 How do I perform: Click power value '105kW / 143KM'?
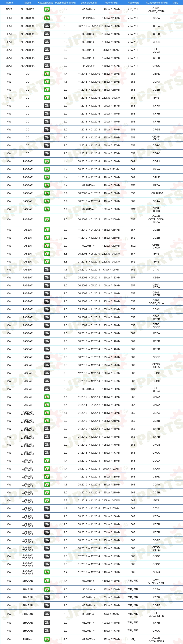click(111, 309)
